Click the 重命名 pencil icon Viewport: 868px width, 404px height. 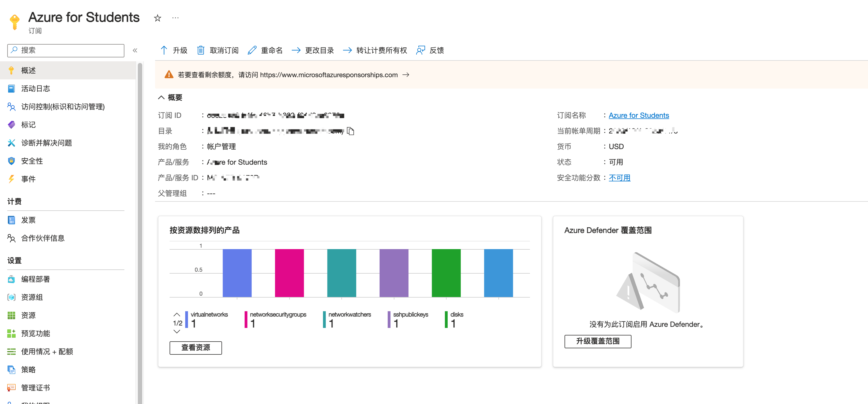[x=252, y=50]
